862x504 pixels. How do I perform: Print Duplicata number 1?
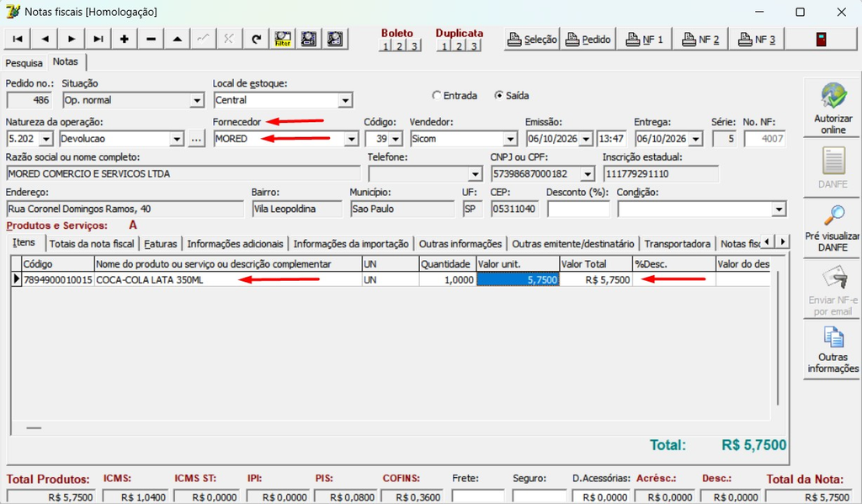pos(444,46)
